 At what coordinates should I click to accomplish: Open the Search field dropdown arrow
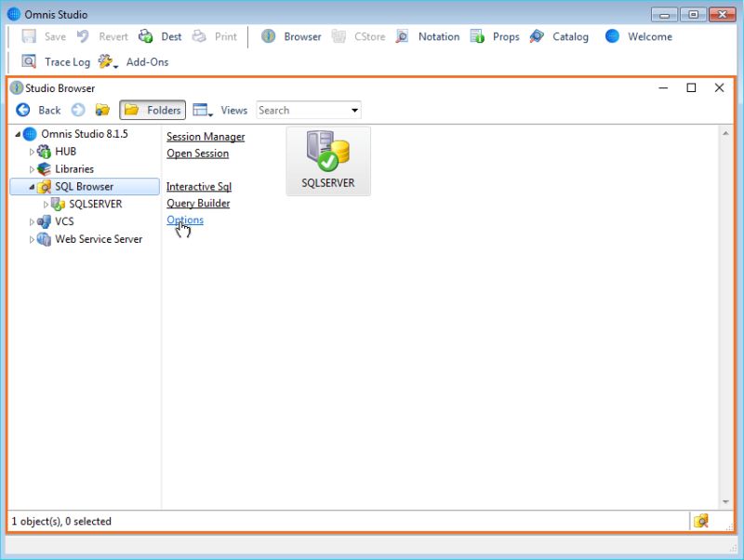354,110
